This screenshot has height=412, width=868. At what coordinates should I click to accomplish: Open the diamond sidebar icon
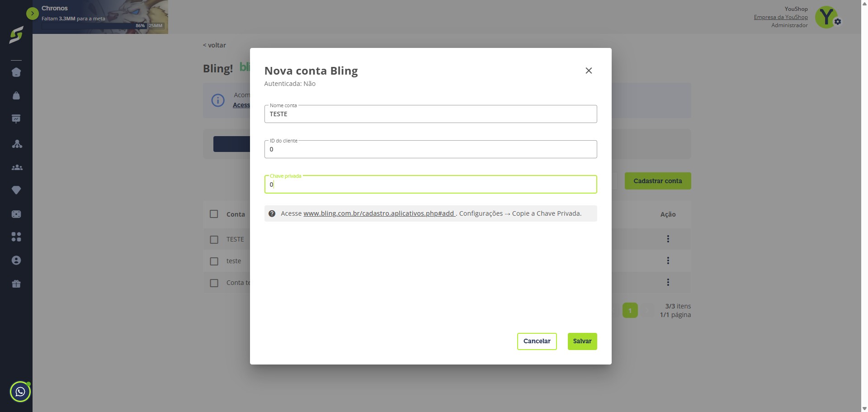(16, 190)
